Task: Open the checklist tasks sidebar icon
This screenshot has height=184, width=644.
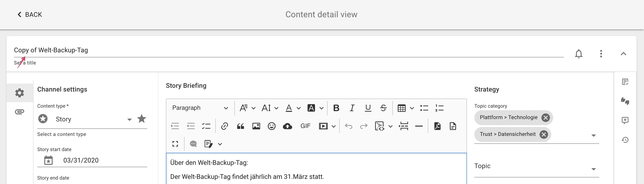Action: [x=625, y=82]
